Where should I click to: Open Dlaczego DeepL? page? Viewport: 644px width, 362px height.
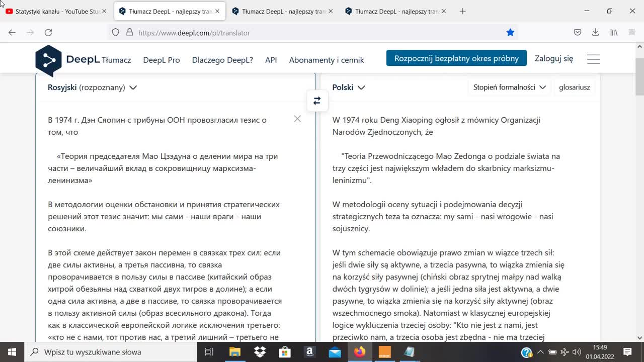tap(222, 60)
